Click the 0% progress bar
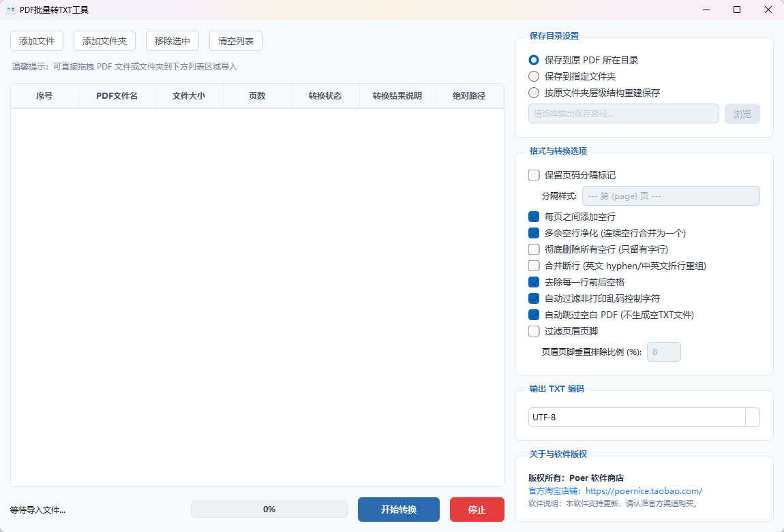This screenshot has height=532, width=784. (269, 510)
